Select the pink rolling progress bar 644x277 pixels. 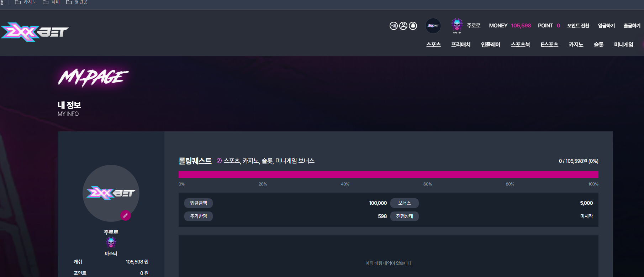point(388,174)
